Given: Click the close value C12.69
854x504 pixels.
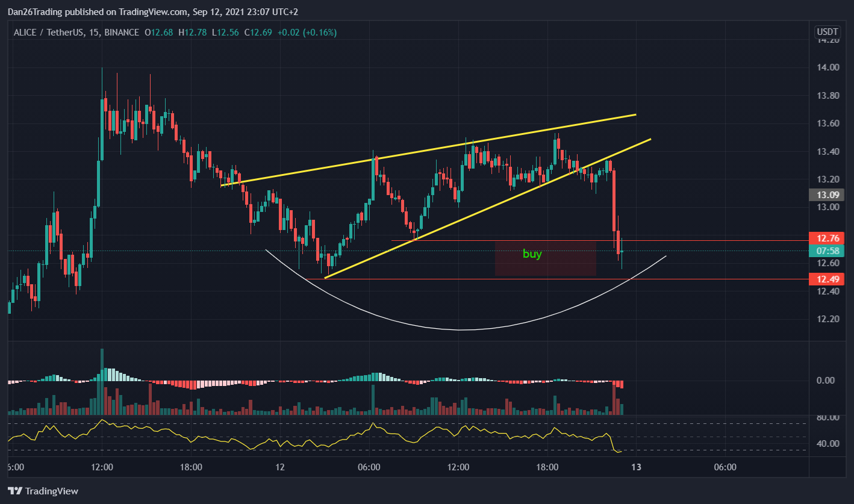Looking at the screenshot, I should [x=257, y=32].
